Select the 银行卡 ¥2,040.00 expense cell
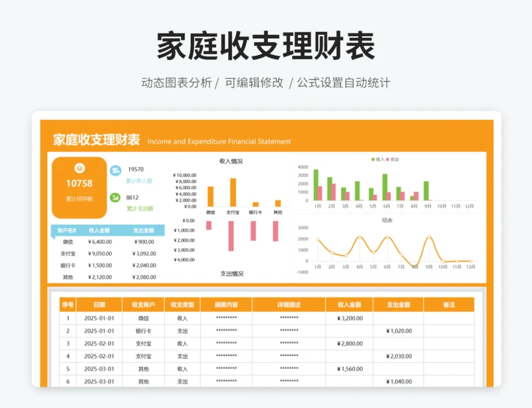 click(x=144, y=266)
